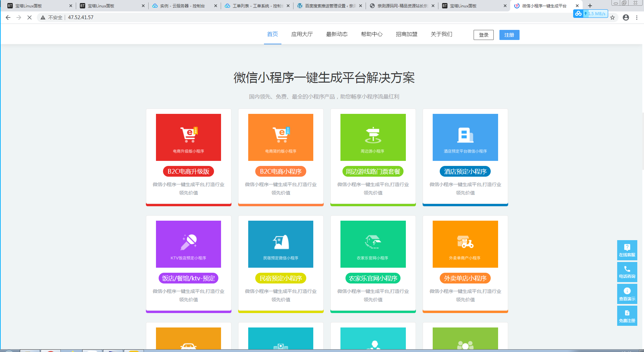Click the blue 注册 register button

[x=509, y=35]
